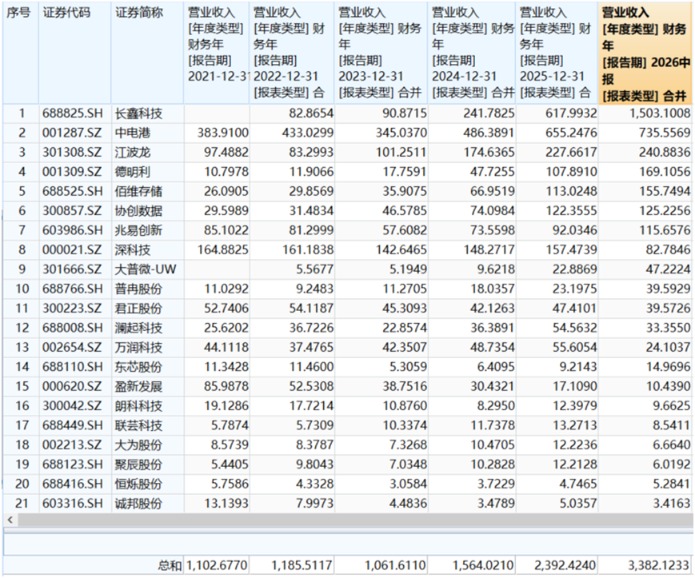Image resolution: width=695 pixels, height=578 pixels.
Task: Select the 2021-12-31 营业收入 column header
Action: click(217, 53)
